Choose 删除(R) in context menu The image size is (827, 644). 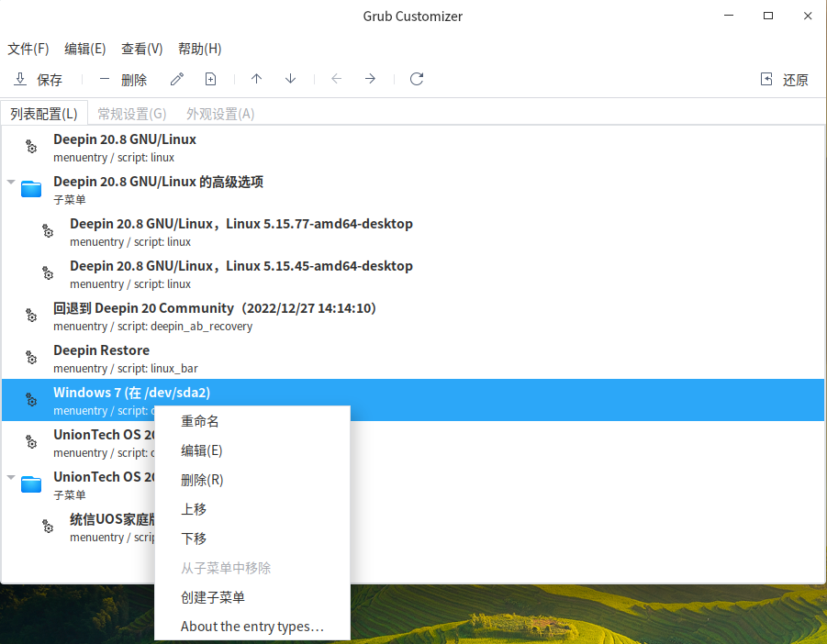tap(252, 480)
